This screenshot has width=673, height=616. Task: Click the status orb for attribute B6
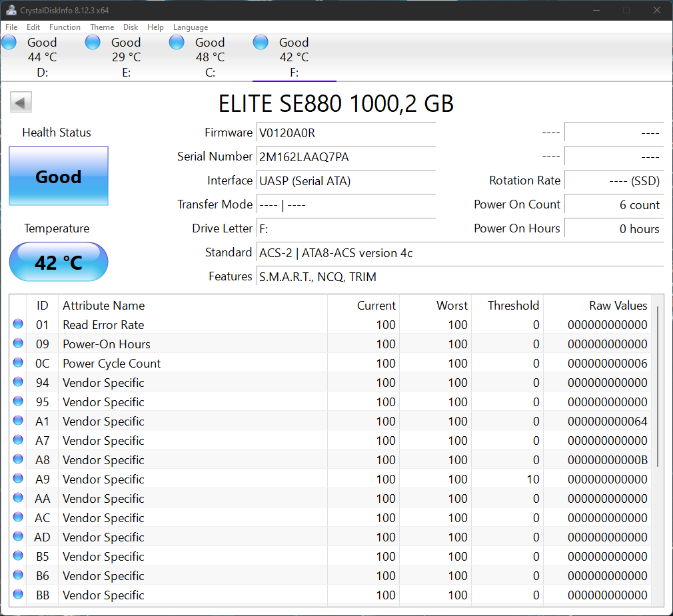click(x=18, y=575)
